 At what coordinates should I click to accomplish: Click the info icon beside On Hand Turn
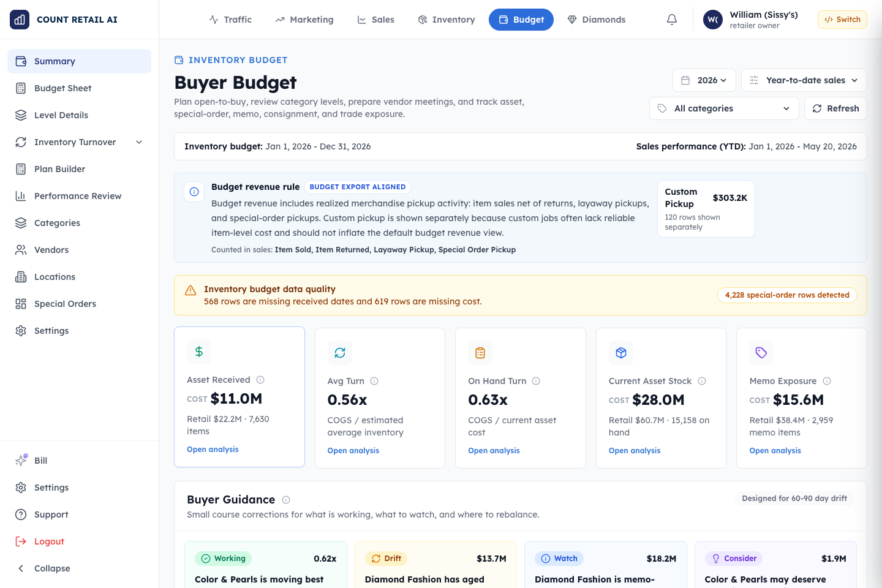tap(536, 381)
